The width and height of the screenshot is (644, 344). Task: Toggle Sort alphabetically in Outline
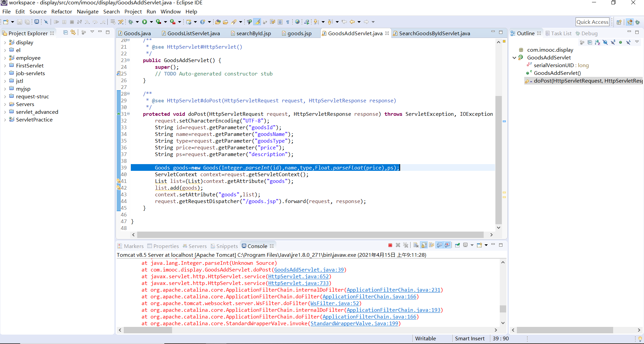coord(597,42)
